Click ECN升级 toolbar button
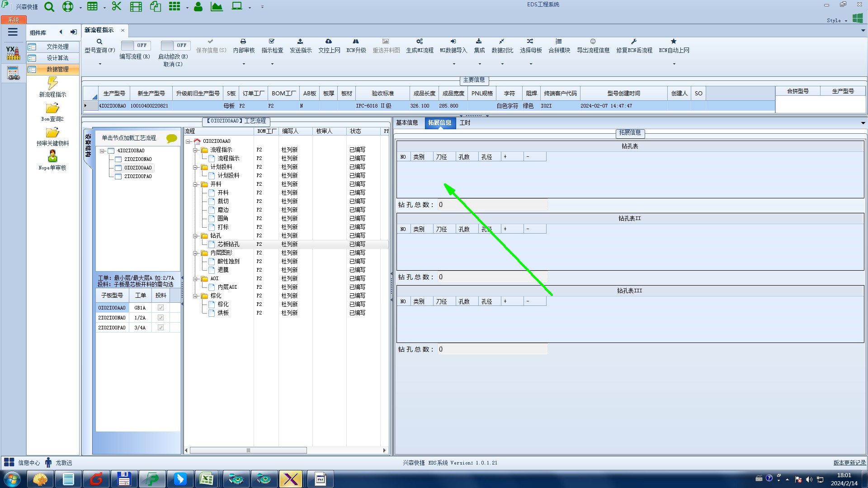 [x=356, y=46]
